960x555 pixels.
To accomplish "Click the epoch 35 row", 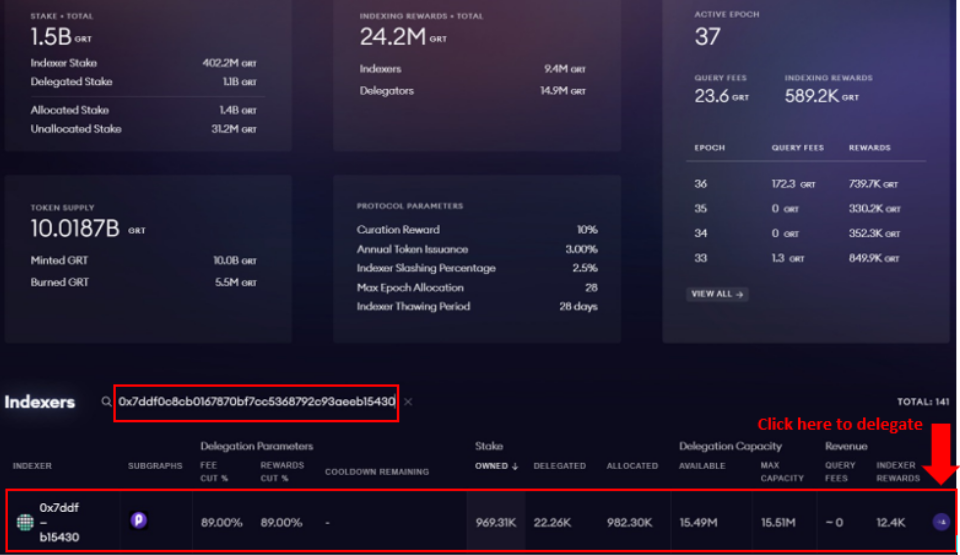I will 806,209.
